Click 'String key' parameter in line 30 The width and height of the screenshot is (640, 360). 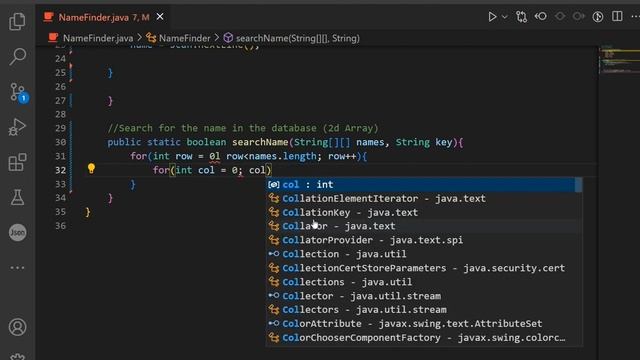pos(424,142)
